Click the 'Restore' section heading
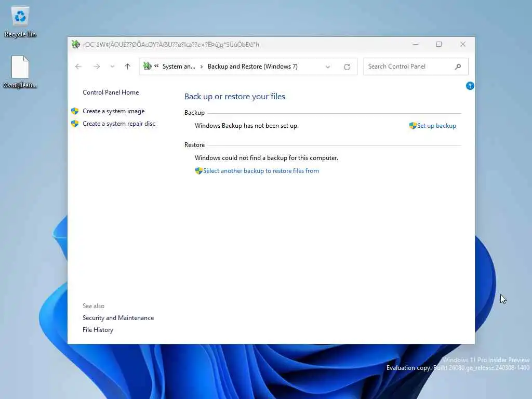Screen dimensions: 532x399 194,145
